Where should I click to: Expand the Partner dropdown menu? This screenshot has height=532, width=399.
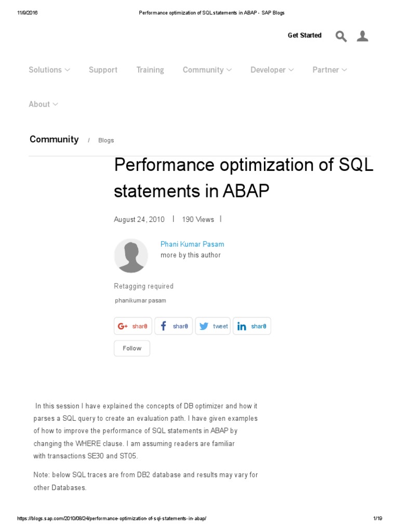tap(329, 70)
